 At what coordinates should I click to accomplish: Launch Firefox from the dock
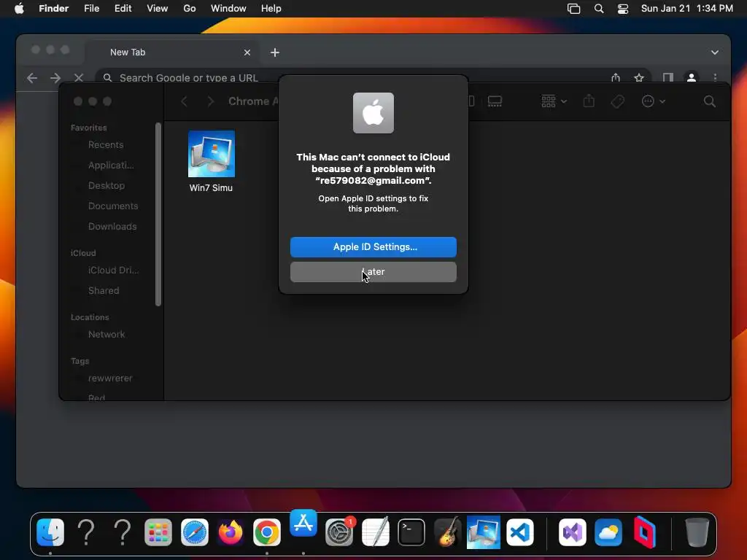(x=231, y=532)
